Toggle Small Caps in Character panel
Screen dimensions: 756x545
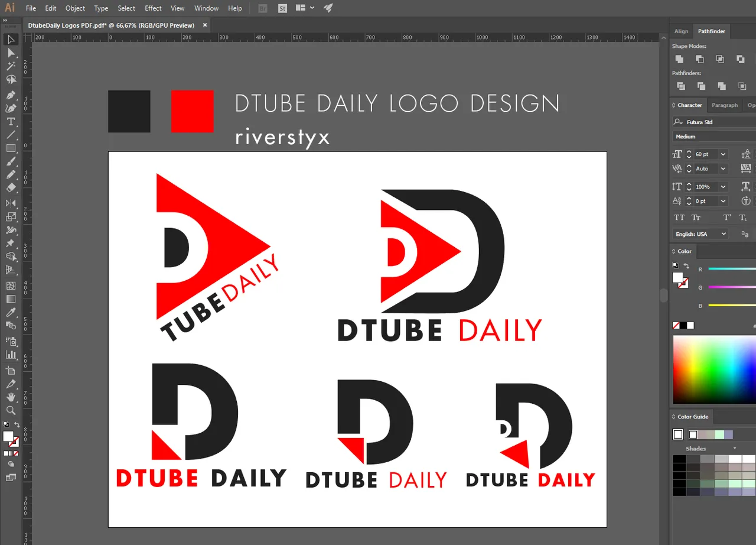point(696,218)
